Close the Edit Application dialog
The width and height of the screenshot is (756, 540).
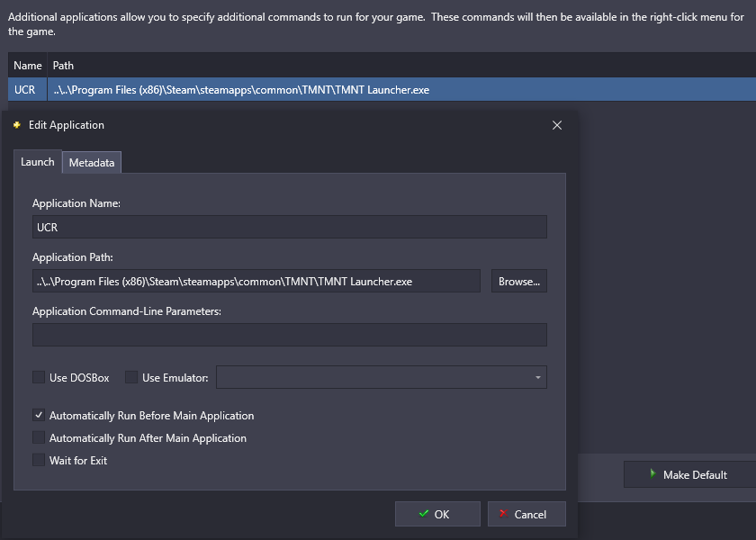(x=557, y=125)
